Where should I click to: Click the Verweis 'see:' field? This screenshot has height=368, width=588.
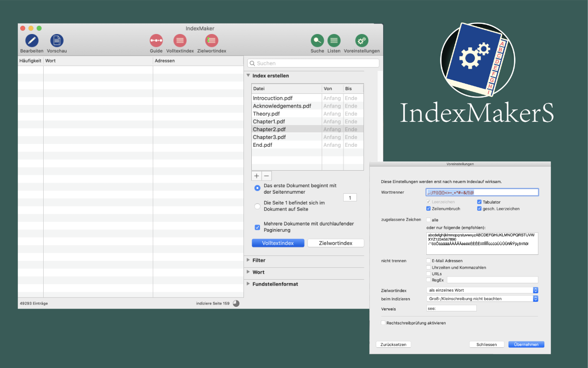451,308
